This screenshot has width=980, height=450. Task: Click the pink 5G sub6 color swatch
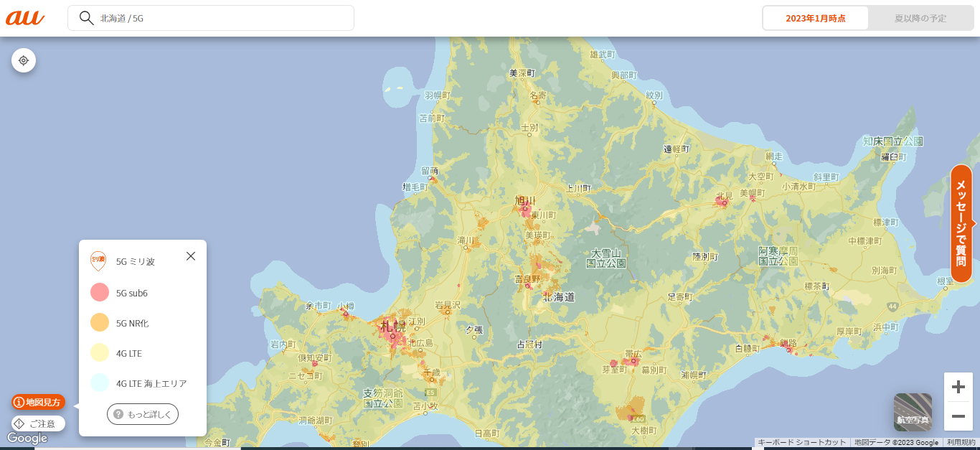pos(100,292)
